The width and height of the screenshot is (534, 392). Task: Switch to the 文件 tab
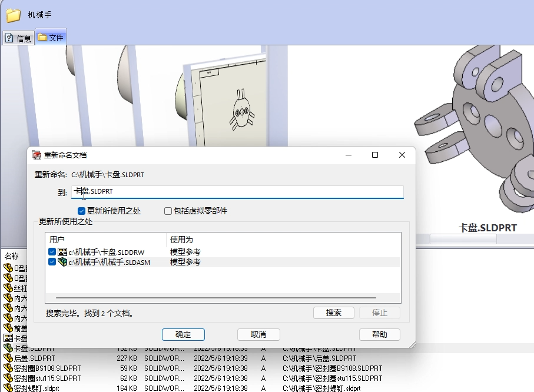point(51,37)
